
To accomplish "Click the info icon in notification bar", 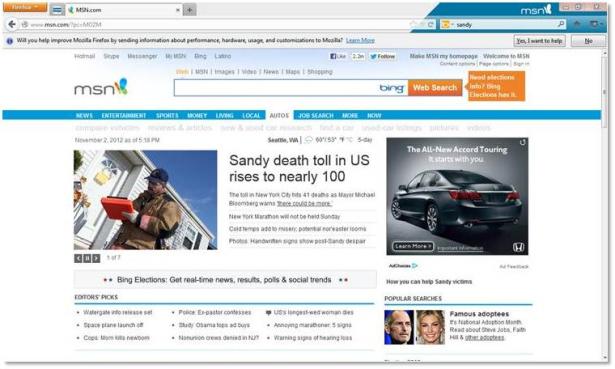I will tap(10, 41).
